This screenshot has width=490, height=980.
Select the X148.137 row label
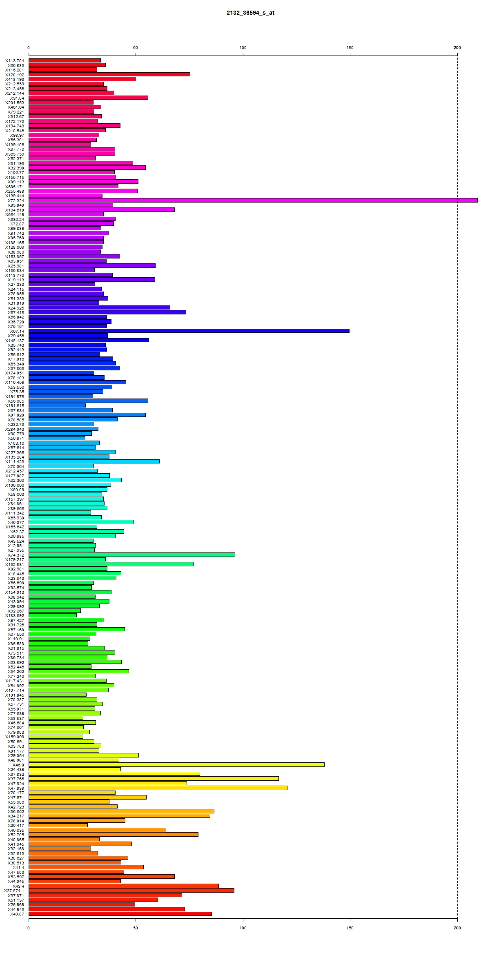(x=15, y=341)
